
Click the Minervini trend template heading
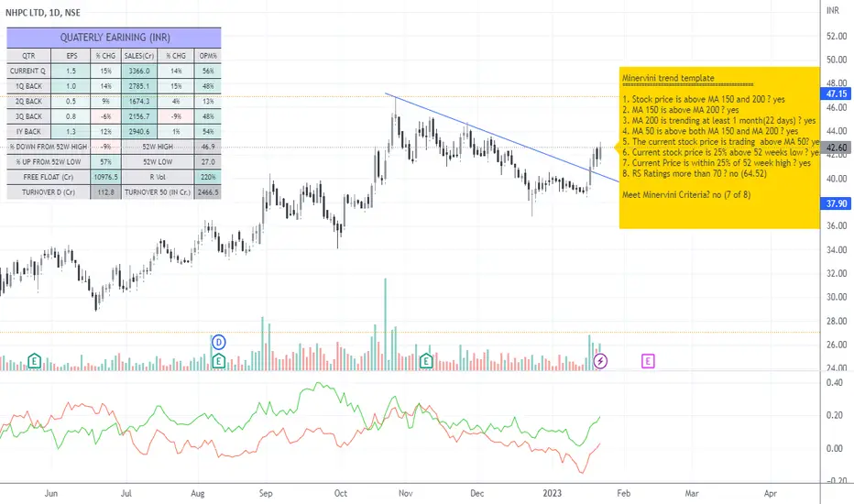[668, 78]
